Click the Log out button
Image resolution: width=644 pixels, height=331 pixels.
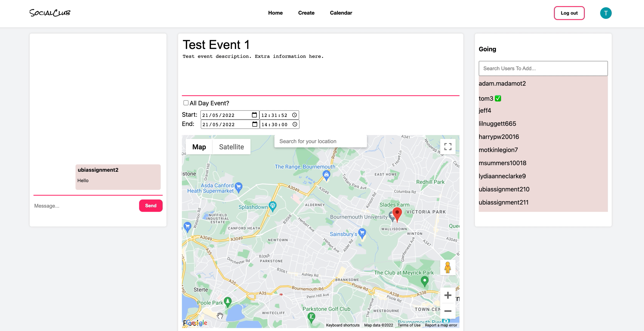[x=569, y=13]
